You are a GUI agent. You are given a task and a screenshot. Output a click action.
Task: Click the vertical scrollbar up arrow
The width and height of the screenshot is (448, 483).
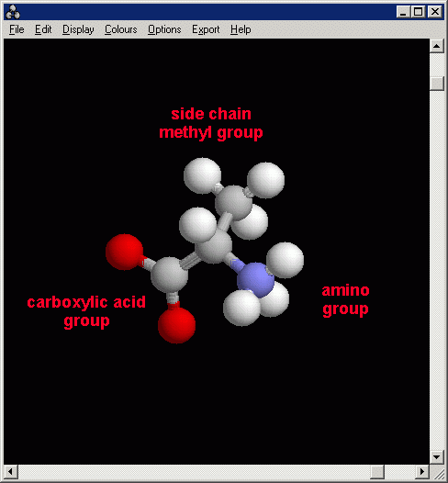coord(437,46)
